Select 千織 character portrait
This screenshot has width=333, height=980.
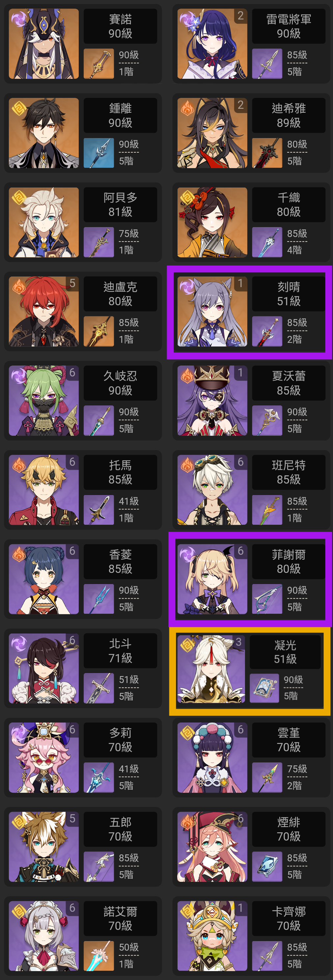[x=212, y=222]
